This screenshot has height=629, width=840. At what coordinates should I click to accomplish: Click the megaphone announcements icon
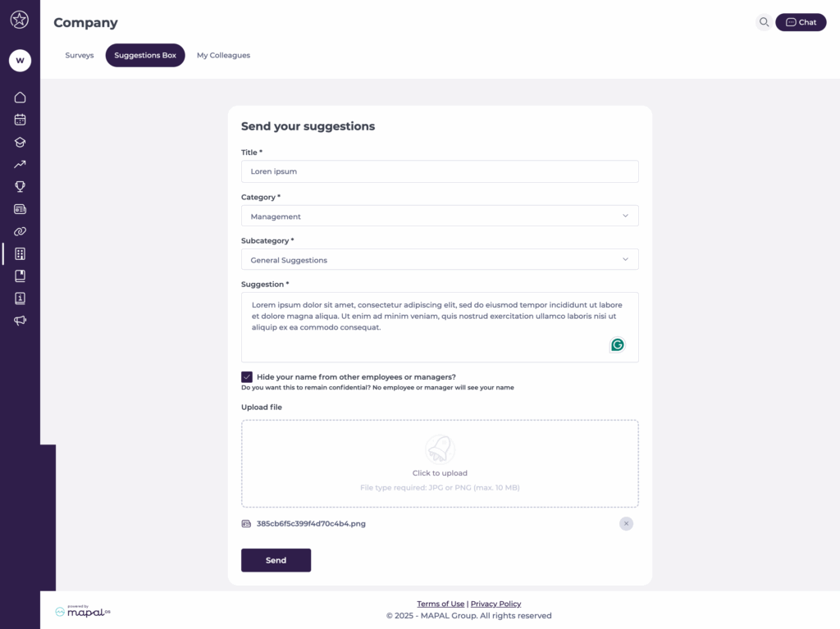tap(20, 321)
